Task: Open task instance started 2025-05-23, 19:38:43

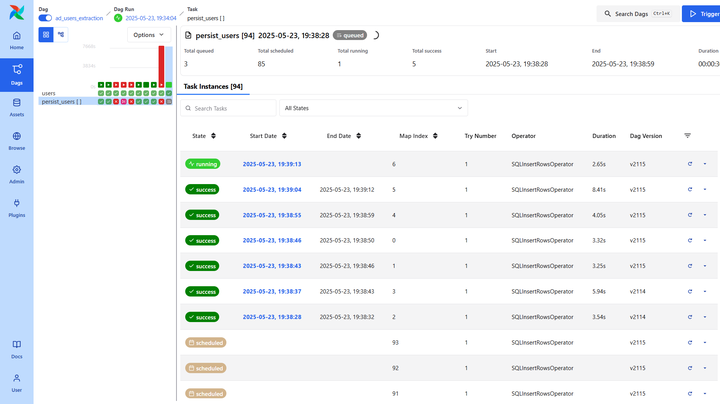Action: [x=272, y=266]
